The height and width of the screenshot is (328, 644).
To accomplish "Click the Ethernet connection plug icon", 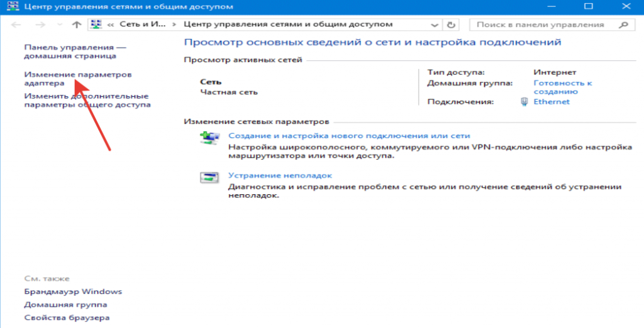I will coord(525,102).
